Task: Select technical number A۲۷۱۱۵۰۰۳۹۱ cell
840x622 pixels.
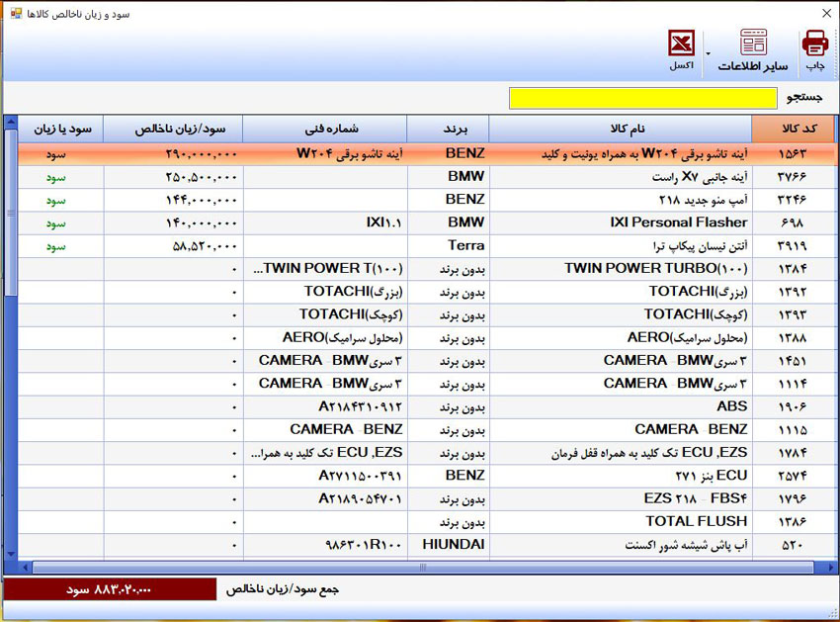Action: pos(325,477)
